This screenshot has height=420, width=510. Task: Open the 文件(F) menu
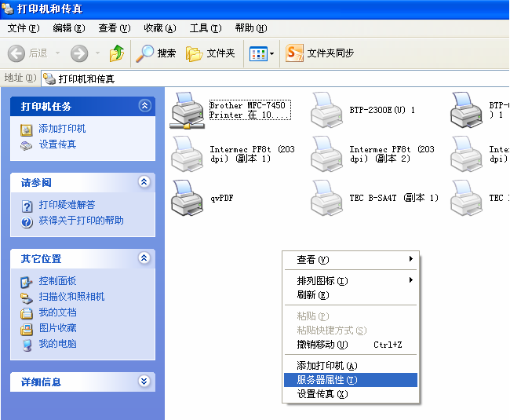click(24, 28)
